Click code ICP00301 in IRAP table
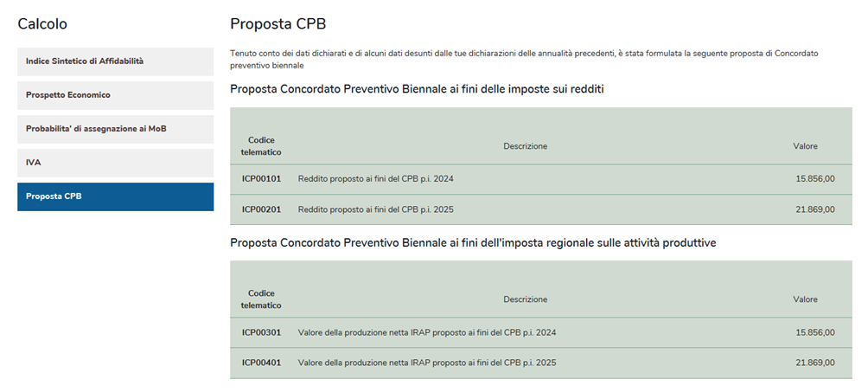 [261, 332]
